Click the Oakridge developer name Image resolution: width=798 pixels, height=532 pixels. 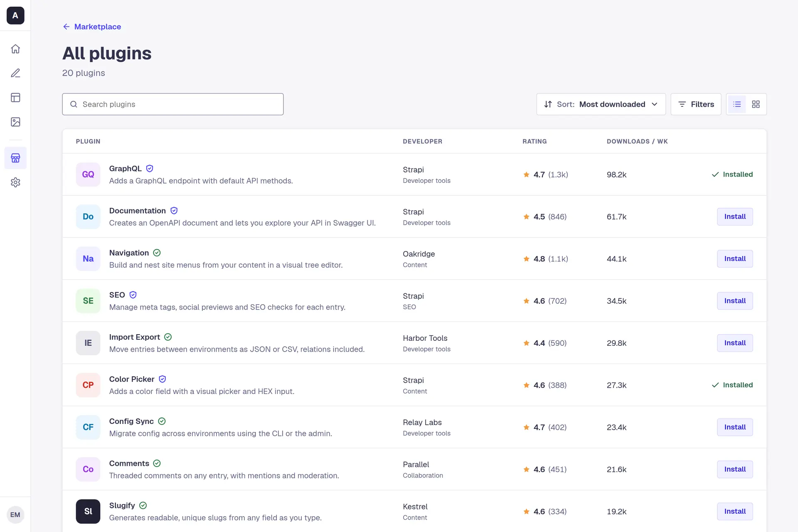pos(419,254)
